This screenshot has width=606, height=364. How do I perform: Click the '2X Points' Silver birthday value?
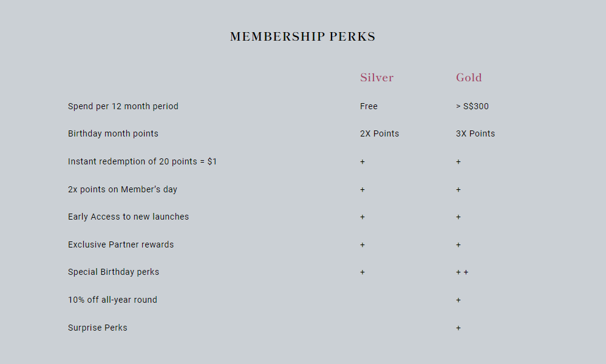coord(380,133)
